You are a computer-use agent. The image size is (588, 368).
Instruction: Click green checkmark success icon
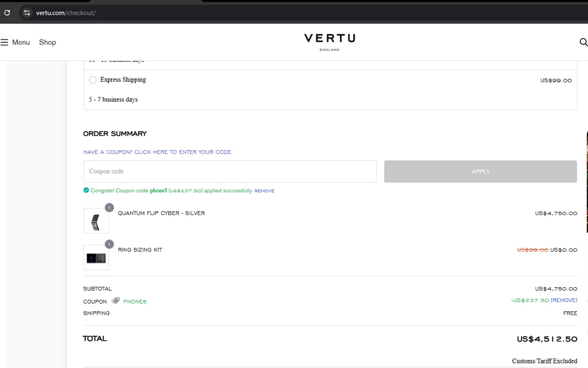coord(86,190)
